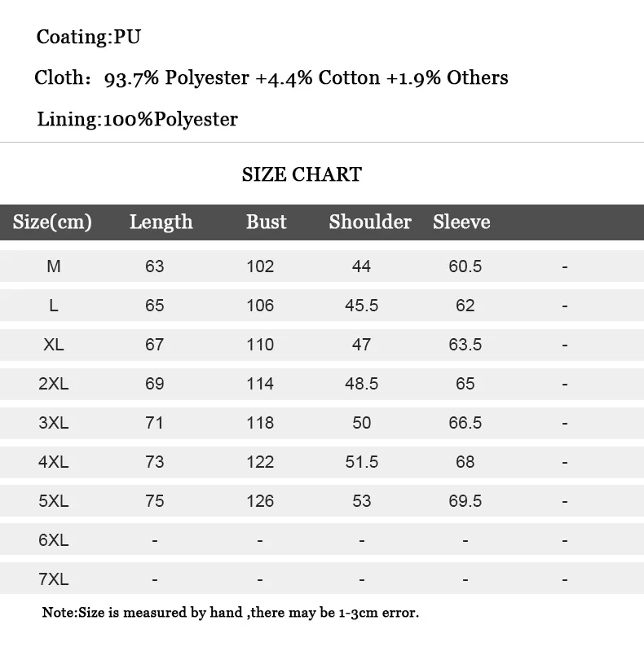Viewport: 644px width, 647px height.
Task: Select the 7XL size row label
Action: tap(54, 579)
